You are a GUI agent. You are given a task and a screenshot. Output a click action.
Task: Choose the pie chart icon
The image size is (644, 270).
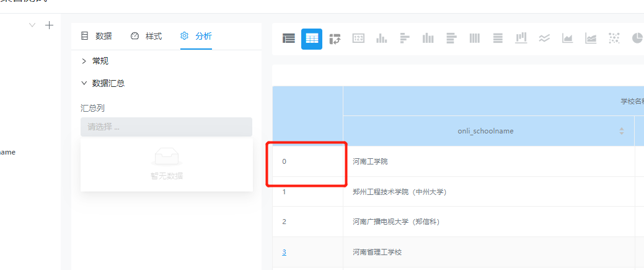[637, 38]
